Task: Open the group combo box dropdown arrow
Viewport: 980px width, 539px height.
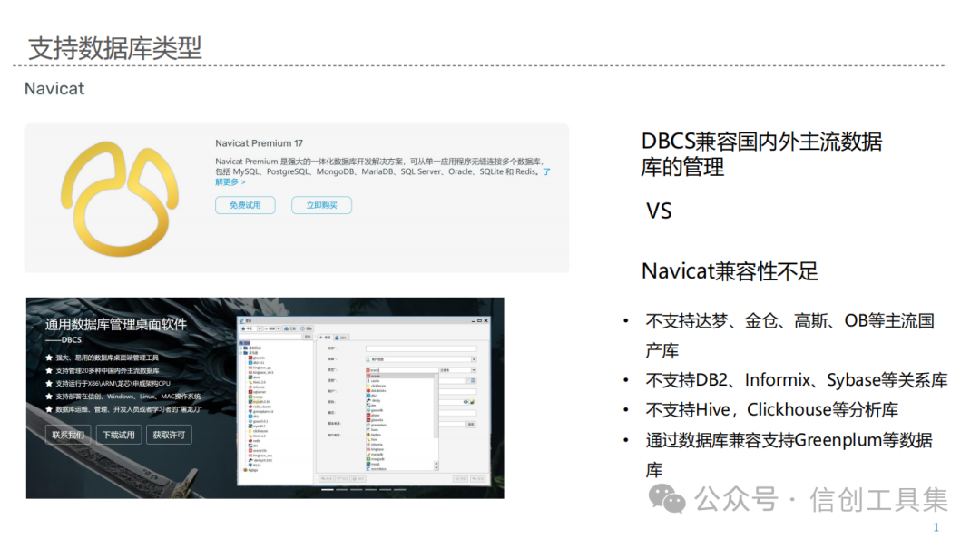Action: tap(474, 359)
